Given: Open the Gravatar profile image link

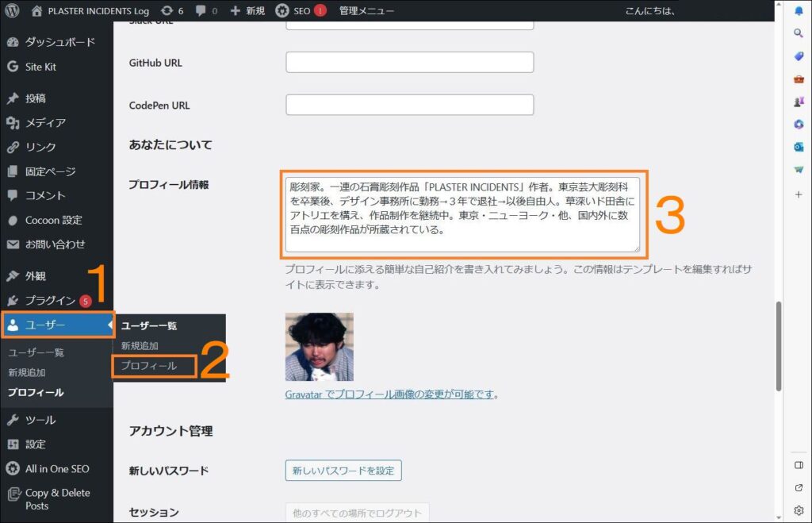Looking at the screenshot, I should pyautogui.click(x=389, y=394).
